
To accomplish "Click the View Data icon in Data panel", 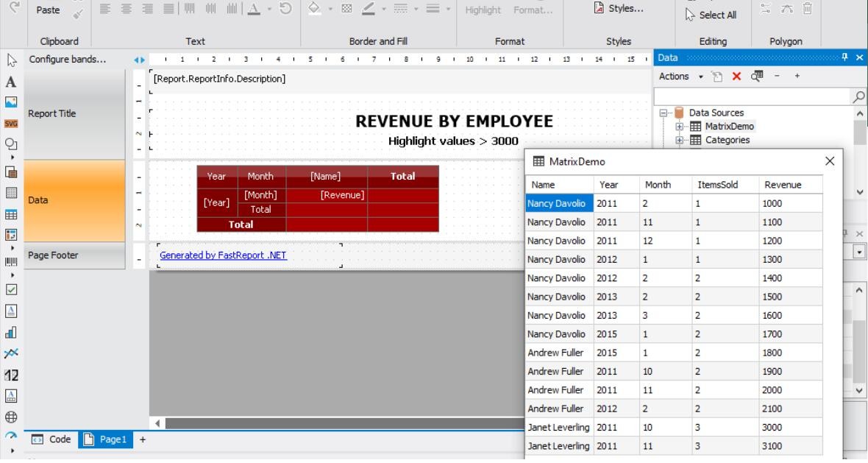I will tap(757, 77).
